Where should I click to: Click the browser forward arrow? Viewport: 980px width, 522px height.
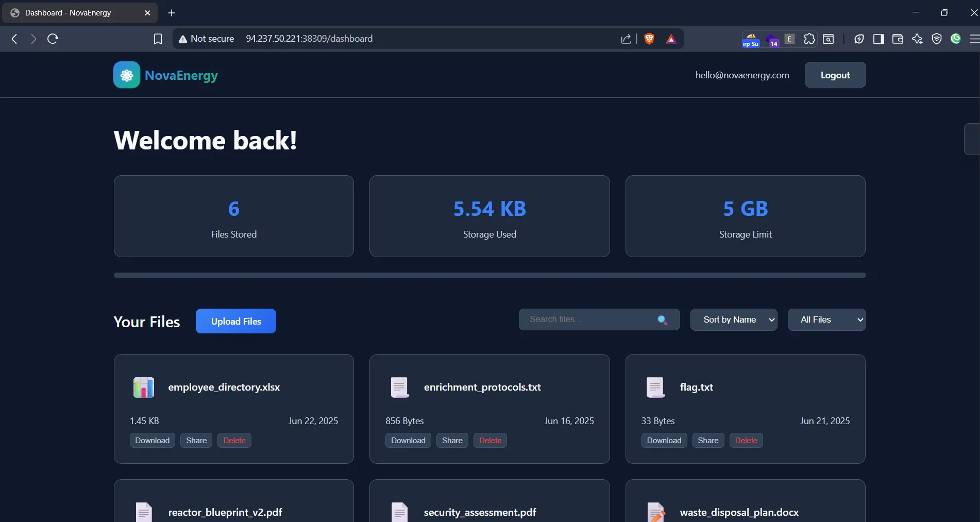tap(33, 39)
